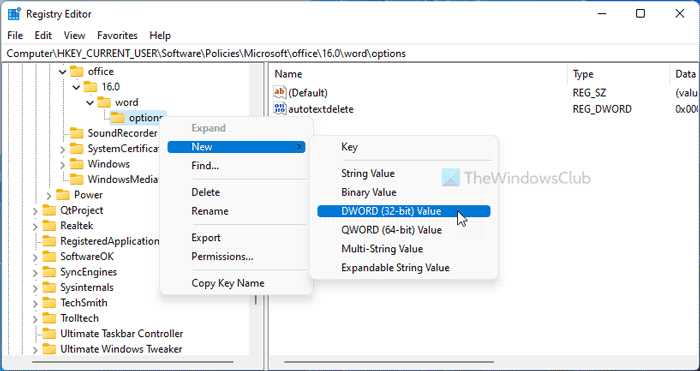Expand the Sysinternals key

click(x=35, y=288)
